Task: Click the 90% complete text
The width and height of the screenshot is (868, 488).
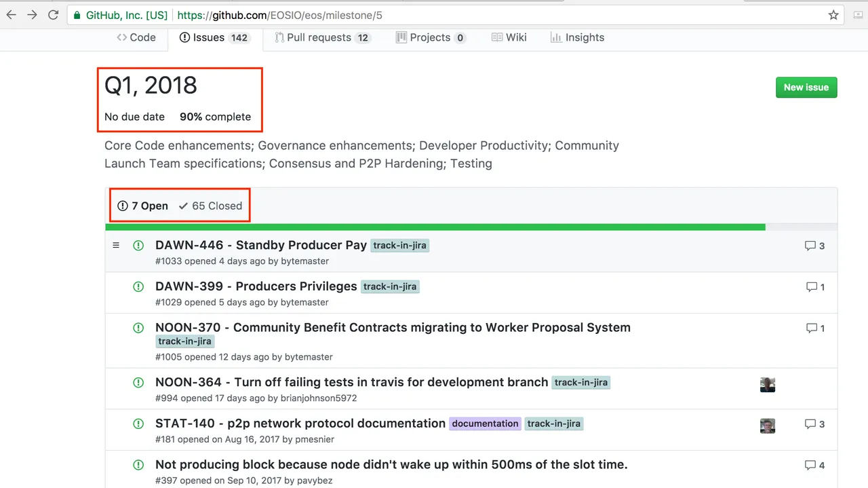Action: [215, 117]
